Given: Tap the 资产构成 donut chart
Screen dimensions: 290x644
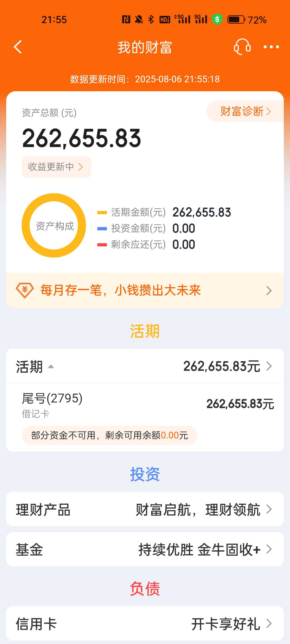Looking at the screenshot, I should 54,225.
